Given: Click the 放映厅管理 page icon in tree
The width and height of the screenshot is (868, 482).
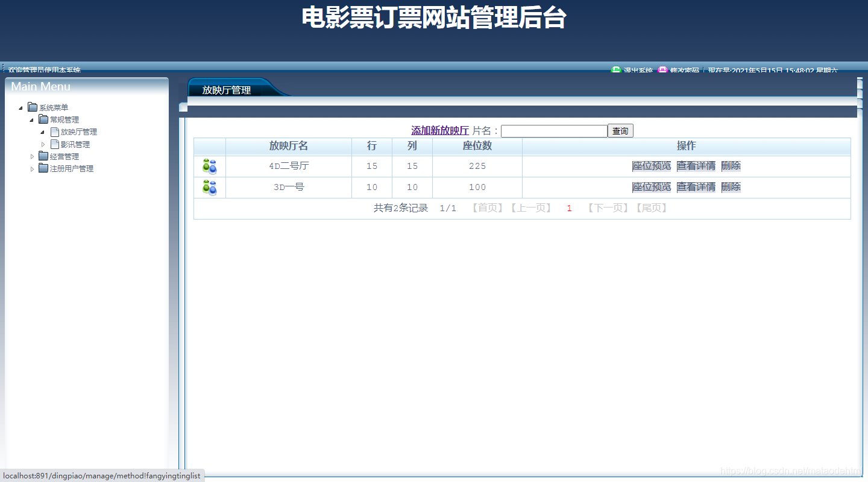Looking at the screenshot, I should pyautogui.click(x=55, y=132).
